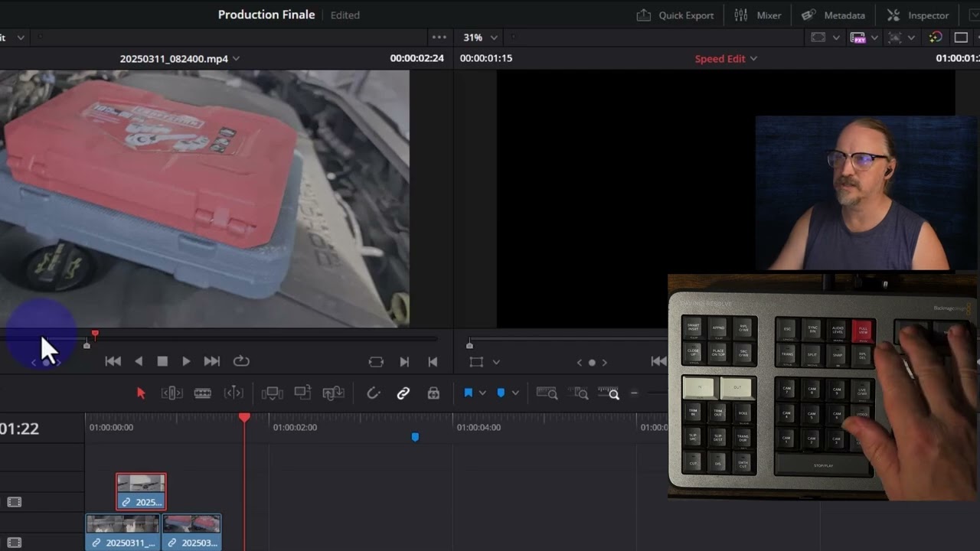Click the timeline viewer scrubber handle
The image size is (980, 551).
tap(469, 345)
